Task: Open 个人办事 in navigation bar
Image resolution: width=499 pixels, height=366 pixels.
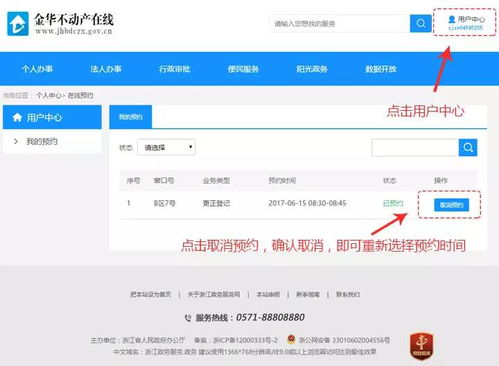Action: point(37,69)
